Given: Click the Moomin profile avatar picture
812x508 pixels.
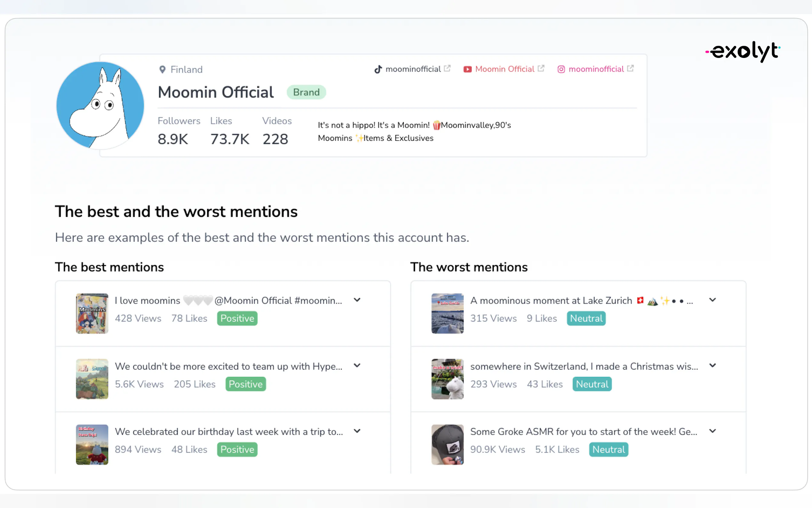Looking at the screenshot, I should click(x=100, y=105).
